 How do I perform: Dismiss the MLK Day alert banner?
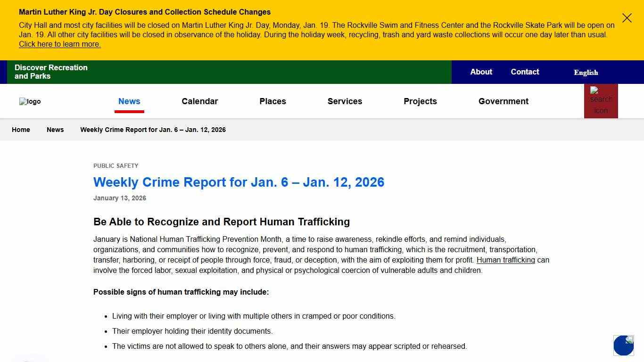coord(627,18)
